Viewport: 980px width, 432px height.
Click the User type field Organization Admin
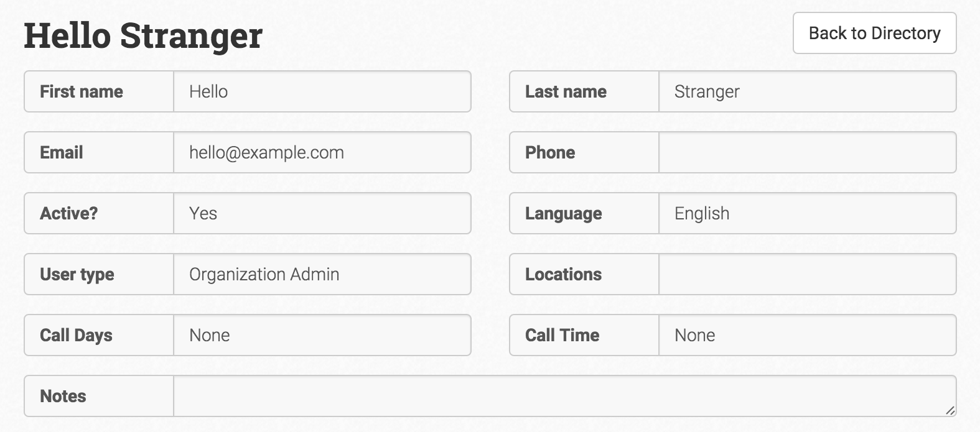[322, 274]
